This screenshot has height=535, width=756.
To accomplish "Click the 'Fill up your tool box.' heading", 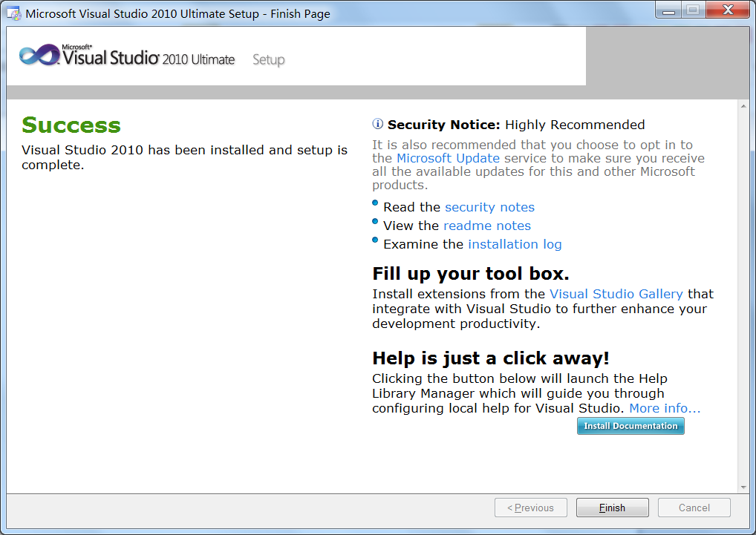I will (x=471, y=274).
